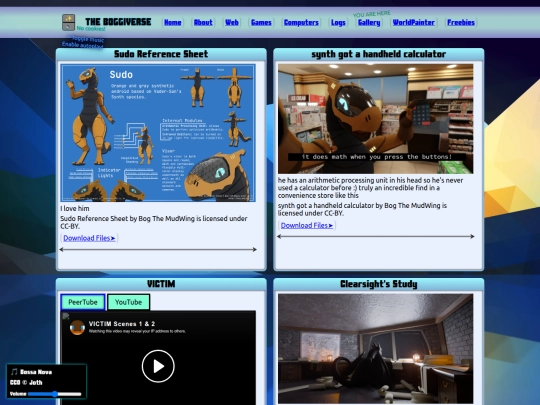Open the Clearsight's Study render image
This screenshot has width=540, height=405.
point(375,349)
